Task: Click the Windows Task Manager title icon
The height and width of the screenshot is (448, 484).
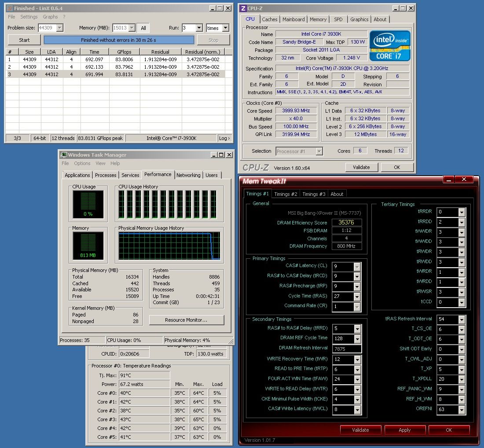Action: point(64,155)
